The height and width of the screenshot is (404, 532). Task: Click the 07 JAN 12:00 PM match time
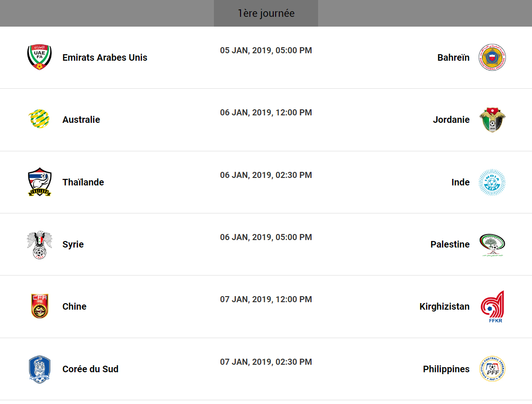point(266,299)
